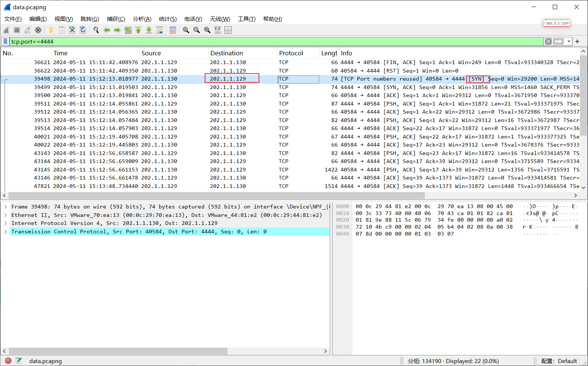
Task: Save the capture file
Action: [62, 30]
